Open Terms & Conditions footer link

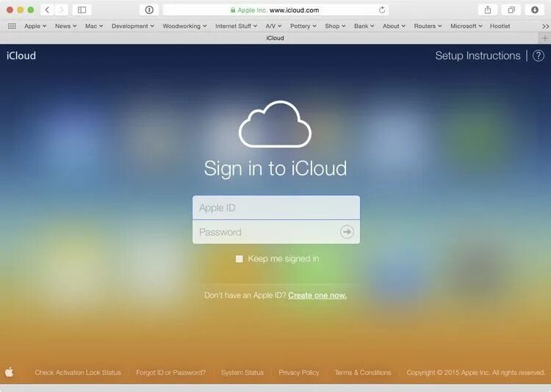tap(363, 372)
